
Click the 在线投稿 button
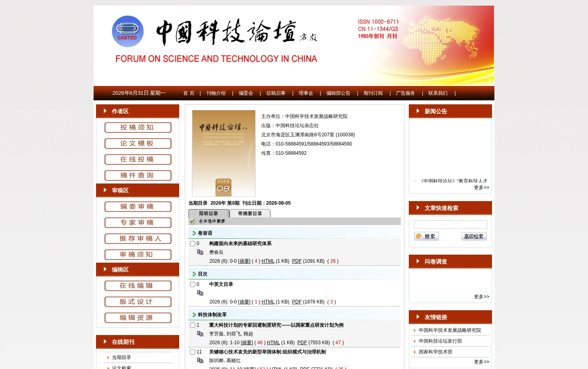coord(138,160)
